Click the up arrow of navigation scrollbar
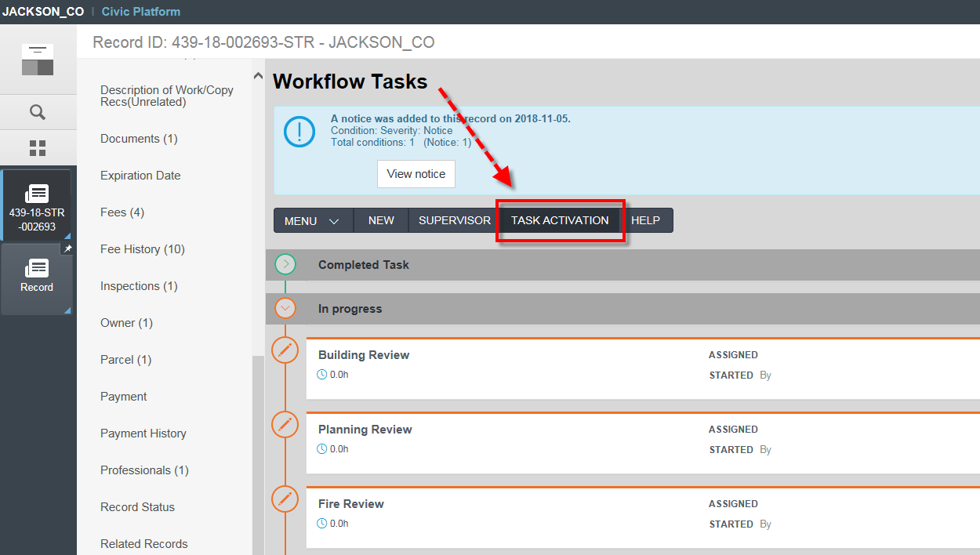Image resolution: width=980 pixels, height=555 pixels. [259, 76]
